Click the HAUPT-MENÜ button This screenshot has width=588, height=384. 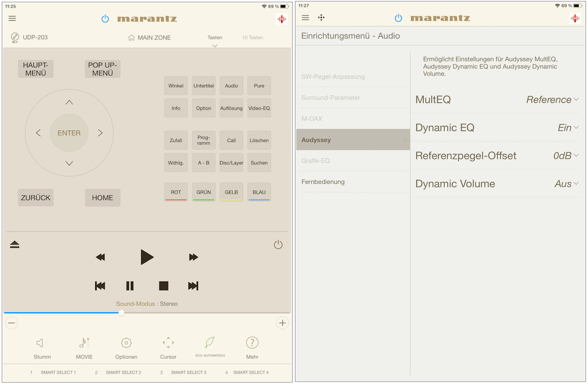click(36, 69)
